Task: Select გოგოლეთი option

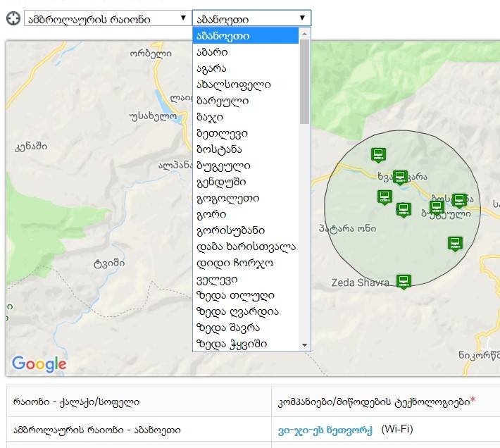Action: [x=246, y=198]
